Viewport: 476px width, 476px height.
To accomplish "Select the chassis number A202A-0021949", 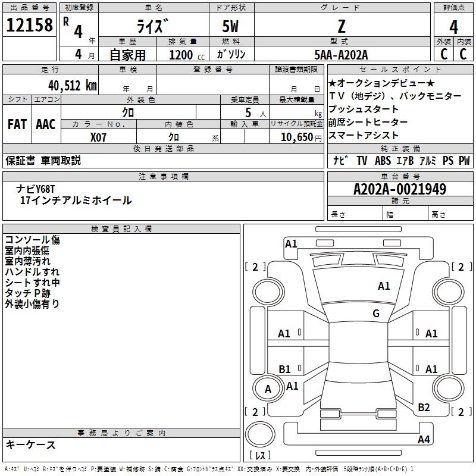I will (x=400, y=189).
